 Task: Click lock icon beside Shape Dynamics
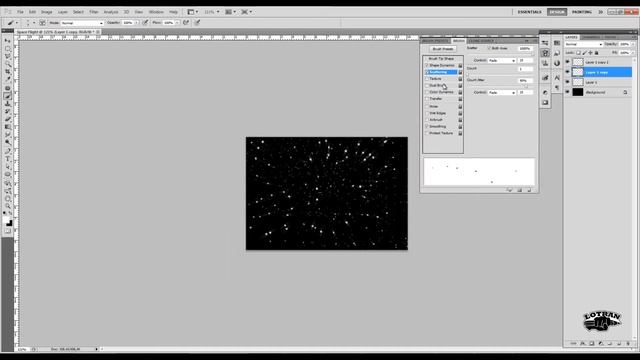click(x=460, y=65)
